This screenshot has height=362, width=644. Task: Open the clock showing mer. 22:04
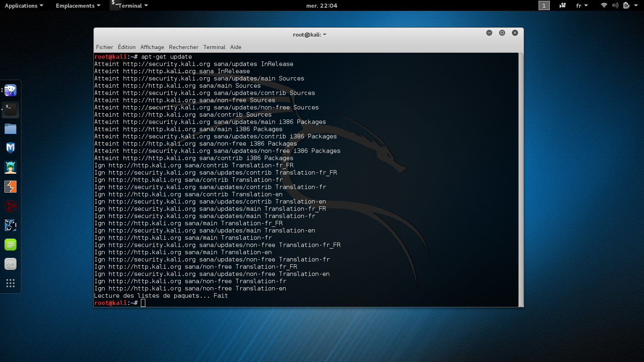click(x=322, y=6)
